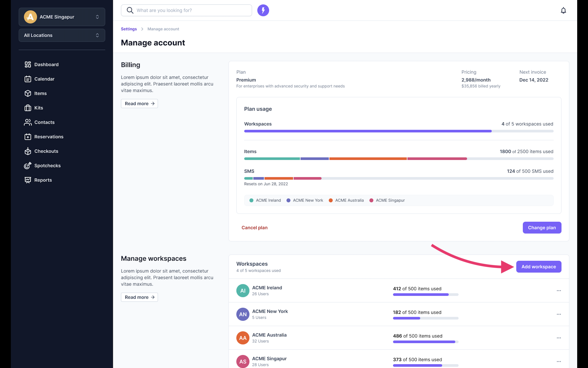This screenshot has height=368, width=588.
Task: Click the AN avatar of ACME New York
Action: point(243,314)
